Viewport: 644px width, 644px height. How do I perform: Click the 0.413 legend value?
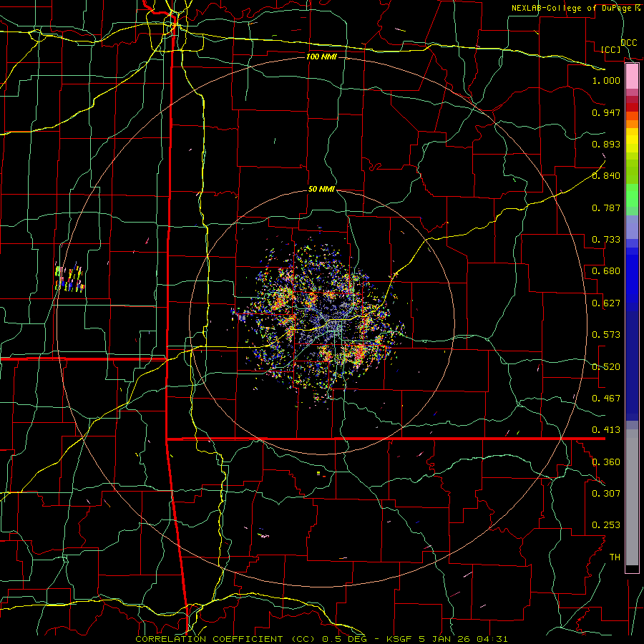(x=606, y=430)
